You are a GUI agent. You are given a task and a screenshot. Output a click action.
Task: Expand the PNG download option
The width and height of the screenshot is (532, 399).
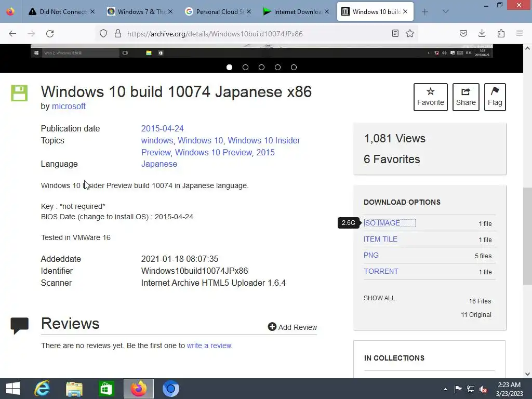pyautogui.click(x=371, y=255)
